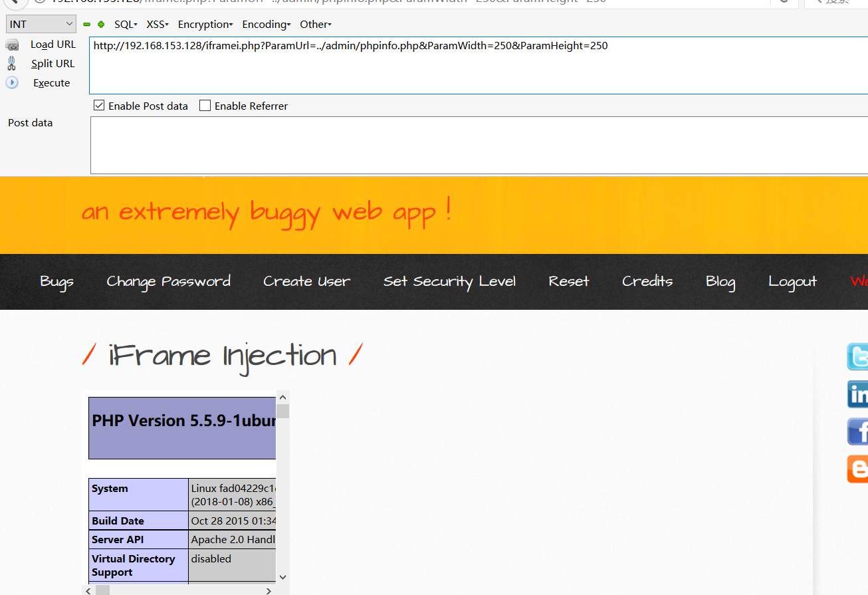This screenshot has height=595, width=868.
Task: Click Logout in the navigation bar
Action: pos(792,282)
